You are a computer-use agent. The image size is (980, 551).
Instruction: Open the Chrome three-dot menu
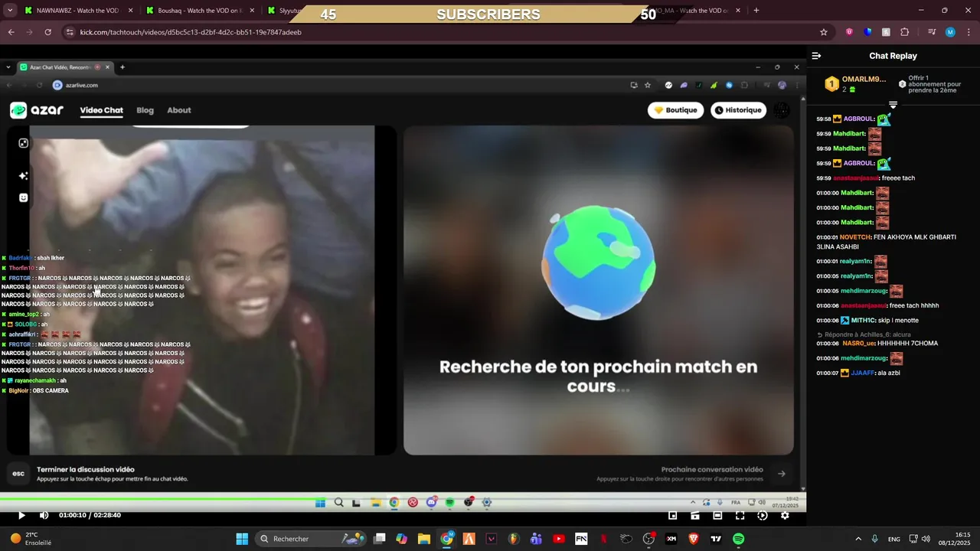pyautogui.click(x=969, y=32)
